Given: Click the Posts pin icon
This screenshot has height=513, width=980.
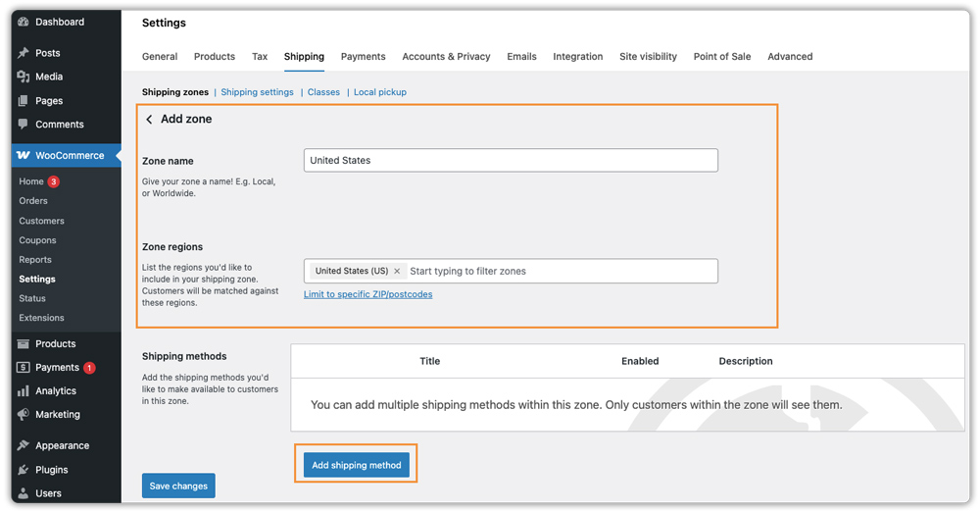Looking at the screenshot, I should [x=24, y=53].
